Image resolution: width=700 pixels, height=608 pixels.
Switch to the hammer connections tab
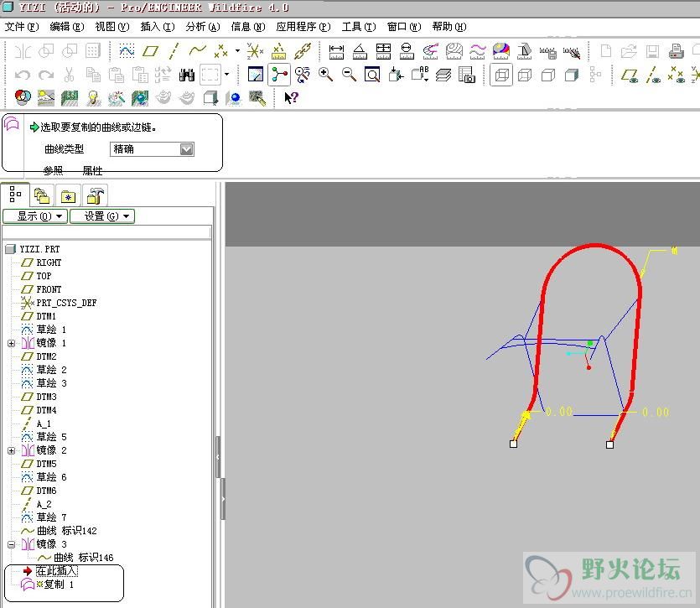point(95,195)
